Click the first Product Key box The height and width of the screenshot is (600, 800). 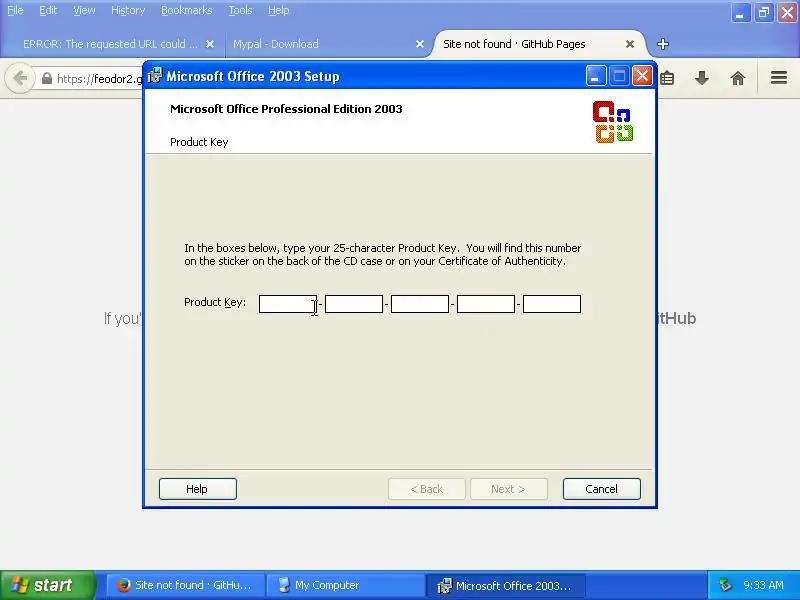(288, 304)
